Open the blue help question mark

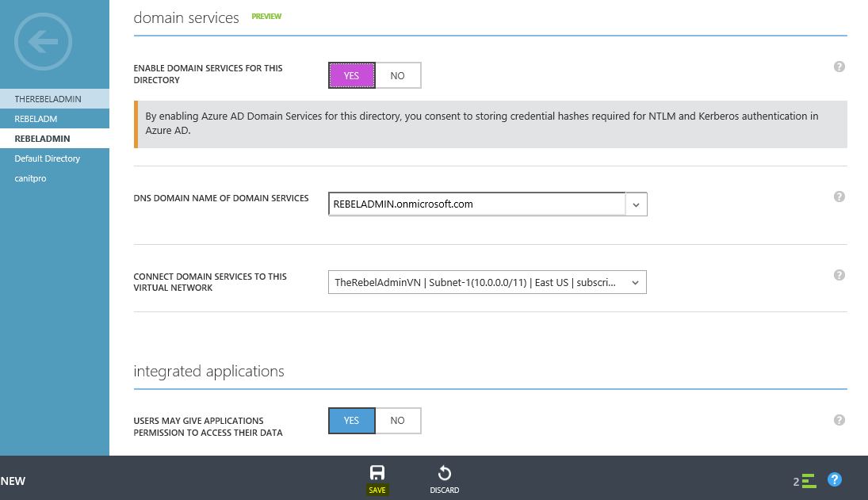pyautogui.click(x=834, y=479)
